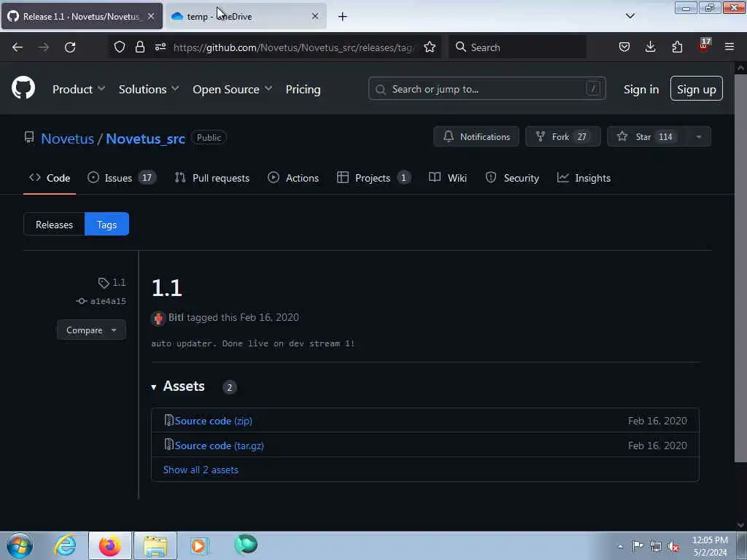Open the Pull requests tab

212,178
